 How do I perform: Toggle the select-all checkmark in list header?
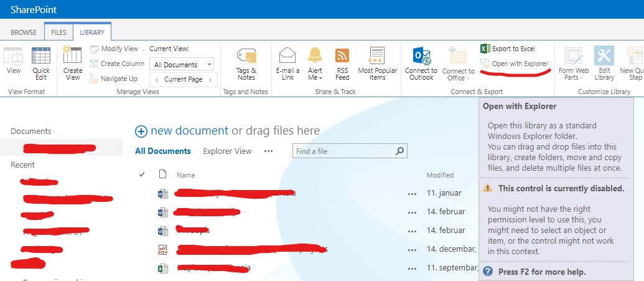[x=142, y=174]
